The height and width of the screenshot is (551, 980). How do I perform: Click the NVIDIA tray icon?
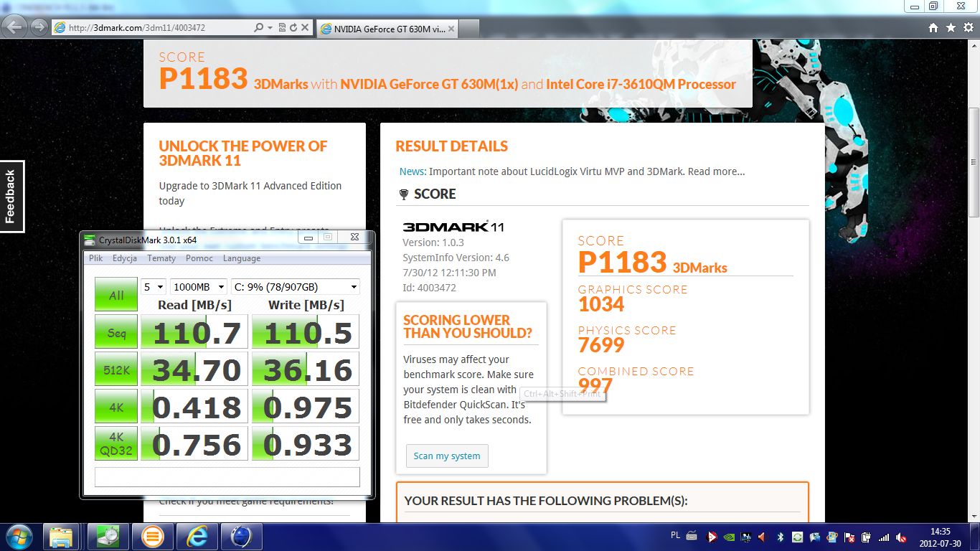coord(729,537)
